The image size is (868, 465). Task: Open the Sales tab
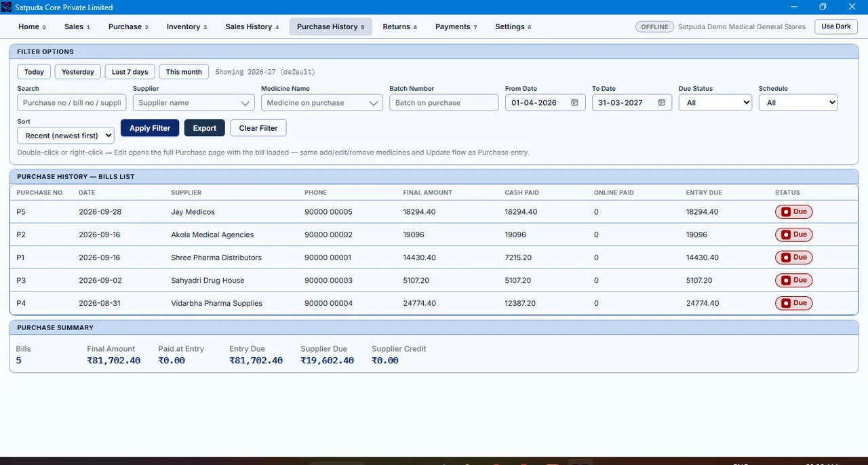click(x=77, y=27)
